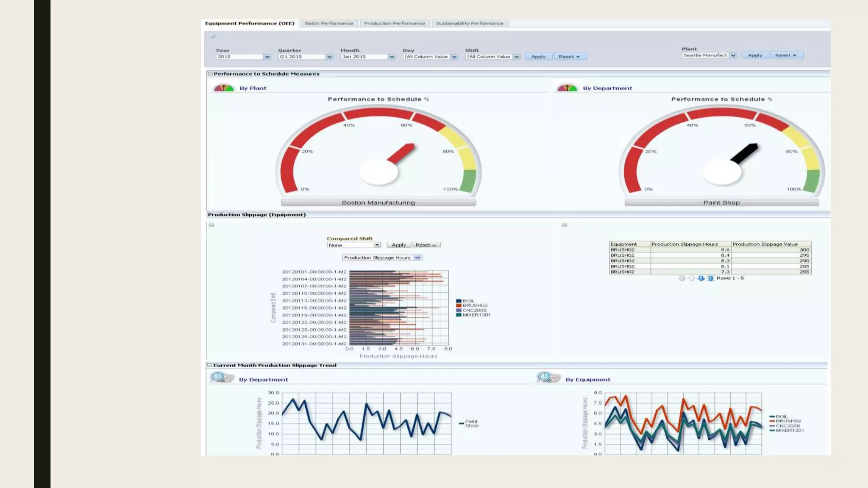868x488 pixels.
Task: Click Apply next to the Shift filter
Action: [x=538, y=57]
